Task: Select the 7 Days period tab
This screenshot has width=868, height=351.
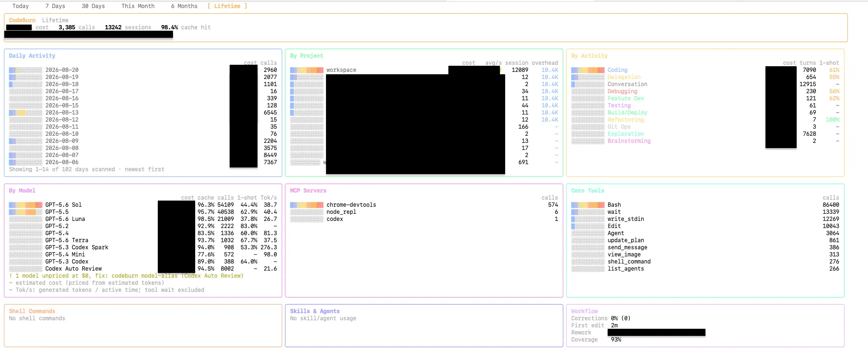Action: [55, 6]
